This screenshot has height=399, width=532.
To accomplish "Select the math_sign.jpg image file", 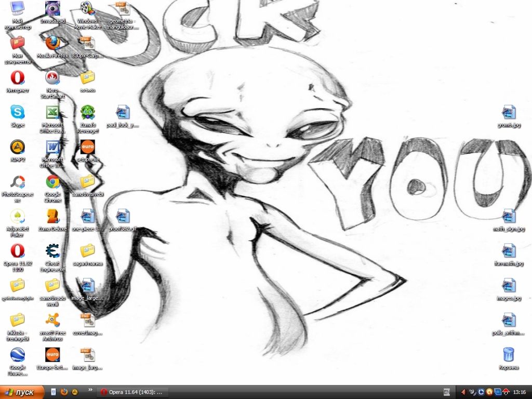I will [508, 217].
